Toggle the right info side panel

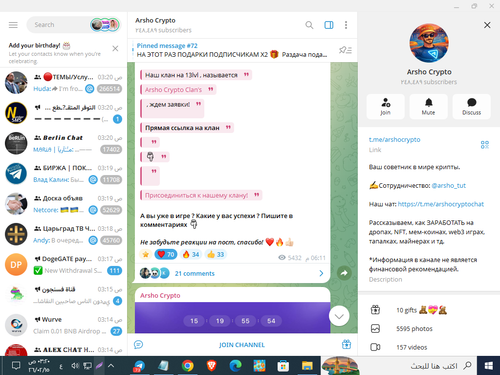(329, 25)
